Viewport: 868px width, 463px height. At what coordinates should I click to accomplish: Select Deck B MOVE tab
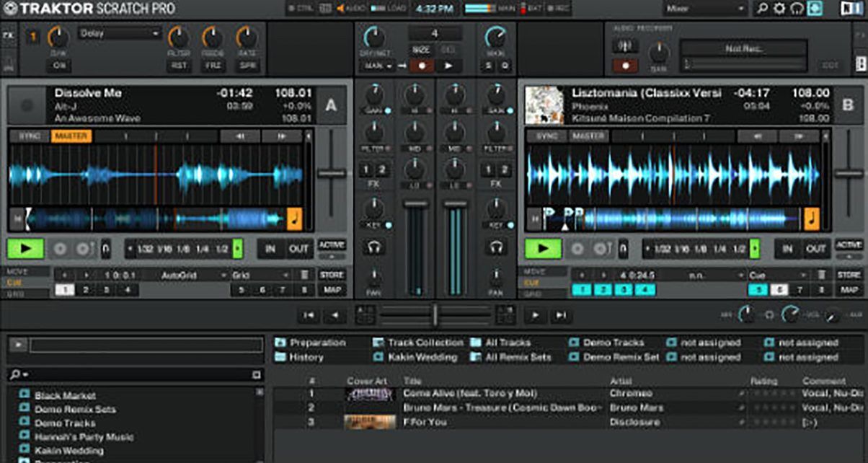(543, 272)
